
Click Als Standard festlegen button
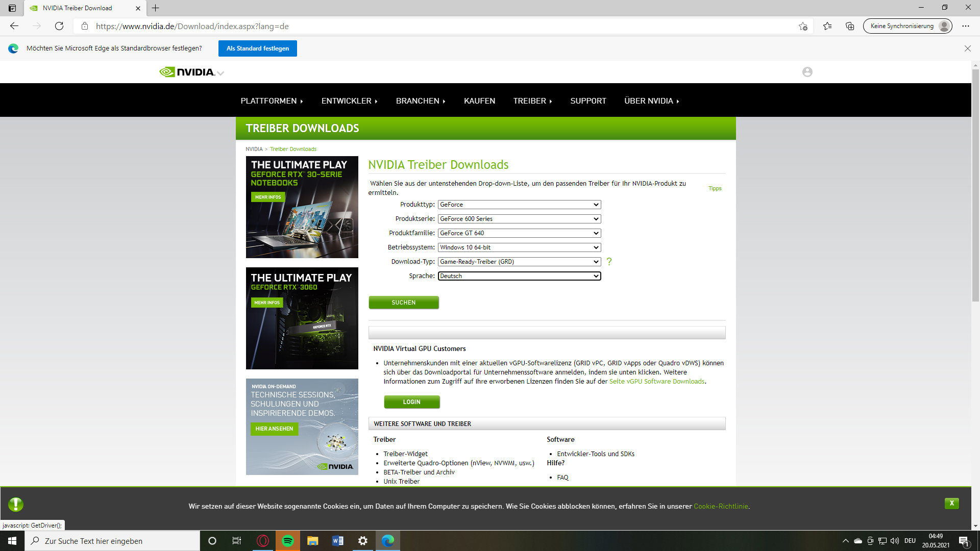tap(257, 48)
